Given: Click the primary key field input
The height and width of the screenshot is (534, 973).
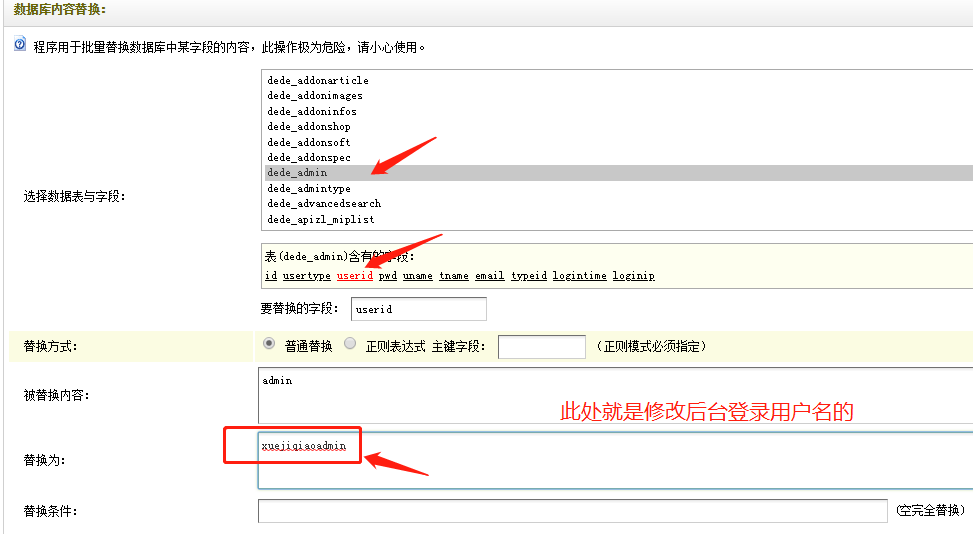Looking at the screenshot, I should pos(541,347).
